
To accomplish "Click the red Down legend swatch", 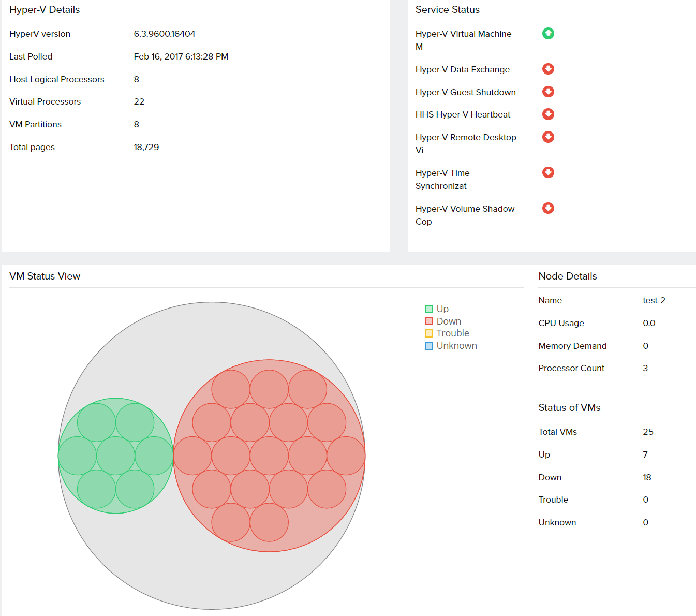I will click(x=429, y=321).
